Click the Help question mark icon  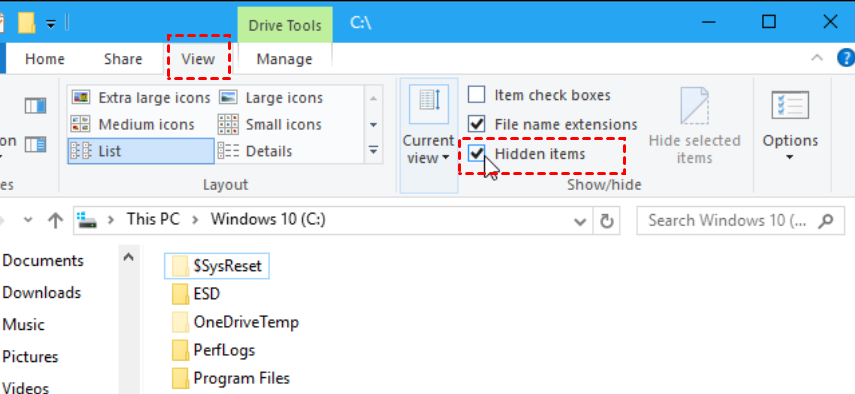pyautogui.click(x=846, y=57)
